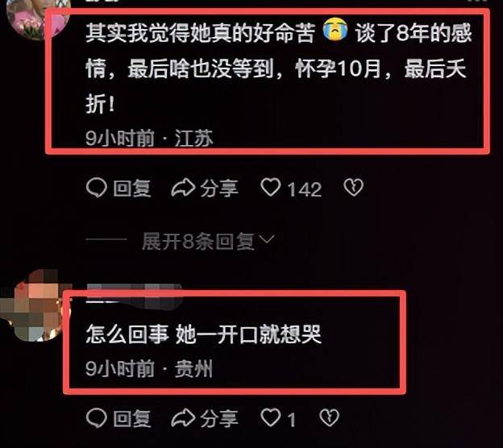503x448 pixels.
Task: Click the chevron arrow after 展开8条回复
Action: (267, 239)
